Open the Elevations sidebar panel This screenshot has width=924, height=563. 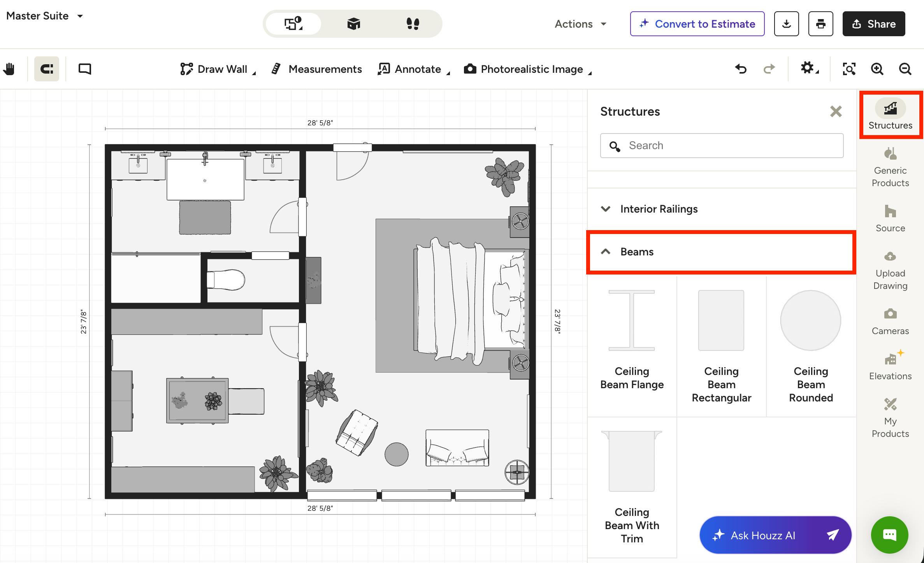[890, 365]
